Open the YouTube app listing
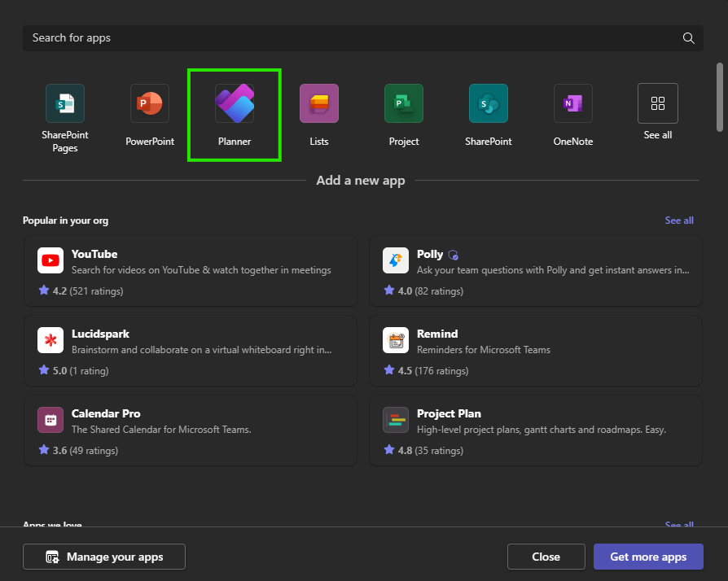 pos(191,269)
